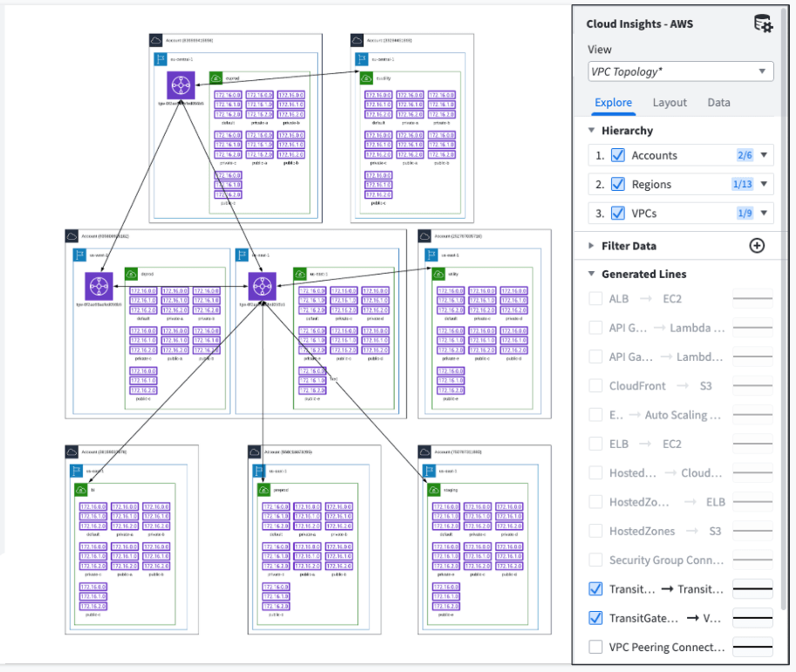This screenshot has height=672, width=796.
Task: Click the top-right account's eu-central-1 flag icon
Action: click(362, 59)
